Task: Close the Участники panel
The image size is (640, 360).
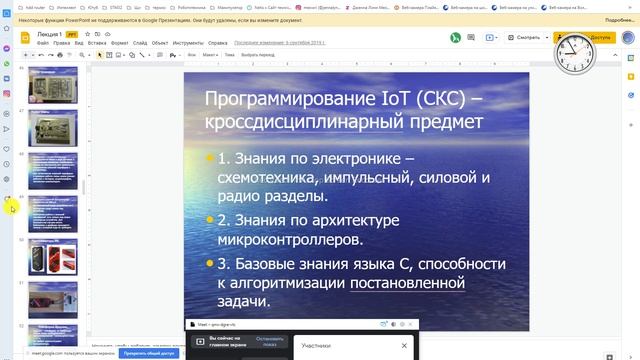Action: point(404,346)
